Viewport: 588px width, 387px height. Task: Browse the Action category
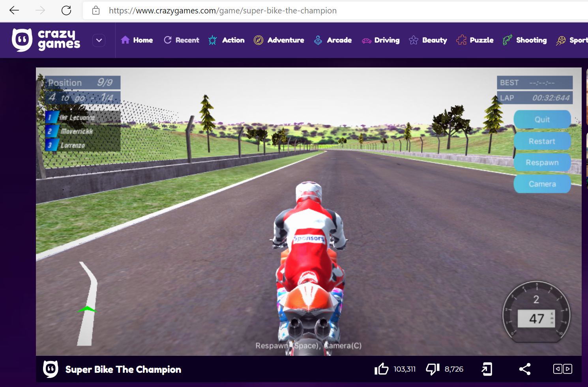pyautogui.click(x=227, y=40)
